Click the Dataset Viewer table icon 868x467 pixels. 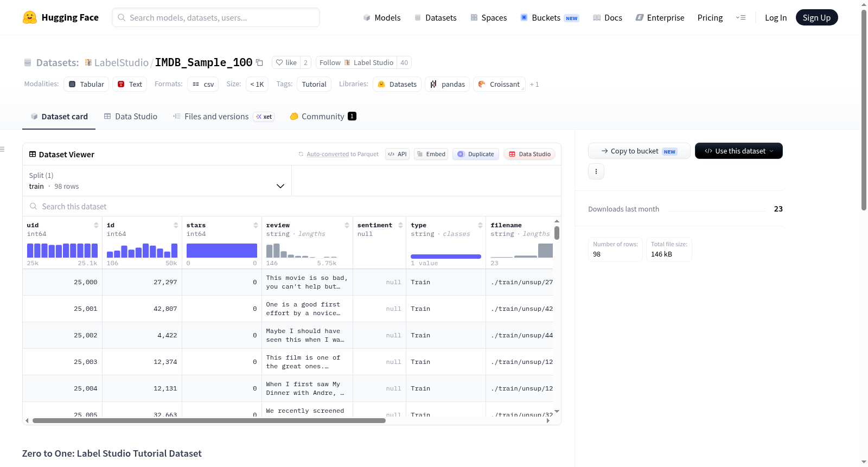pos(33,155)
